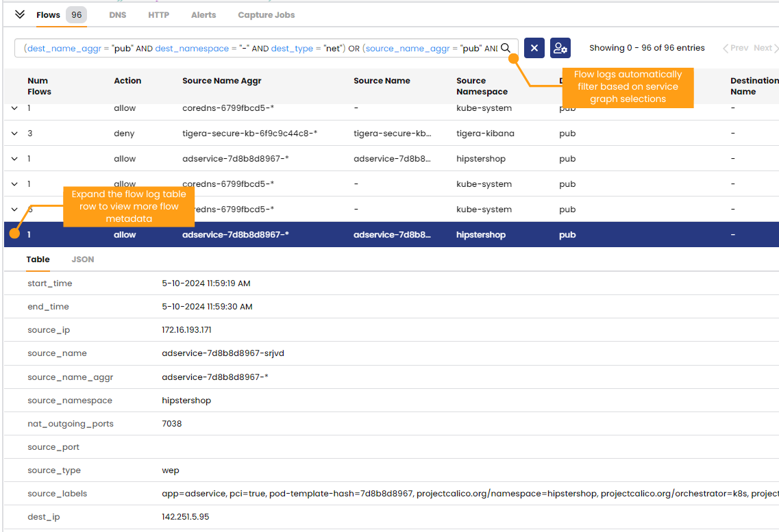Image resolution: width=779 pixels, height=532 pixels.
Task: Expand the coredns-6799fbcd5-* allow flow row
Action: coord(14,107)
